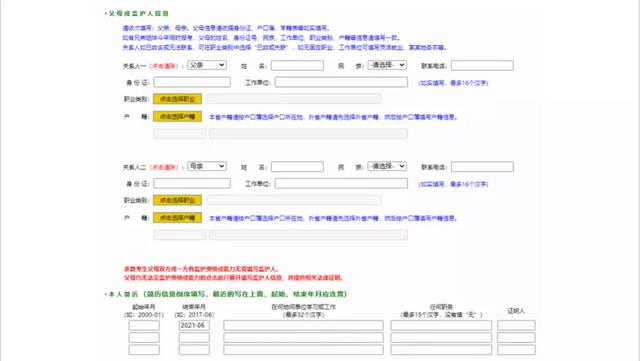
Task: Click 点击清除 link next to 关系人一
Action: point(164,66)
